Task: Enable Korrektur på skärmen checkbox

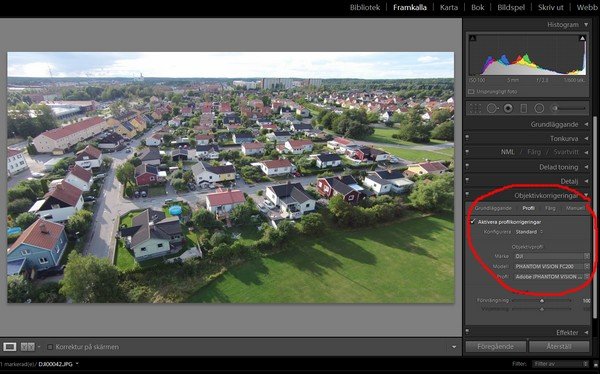Action: pos(50,347)
